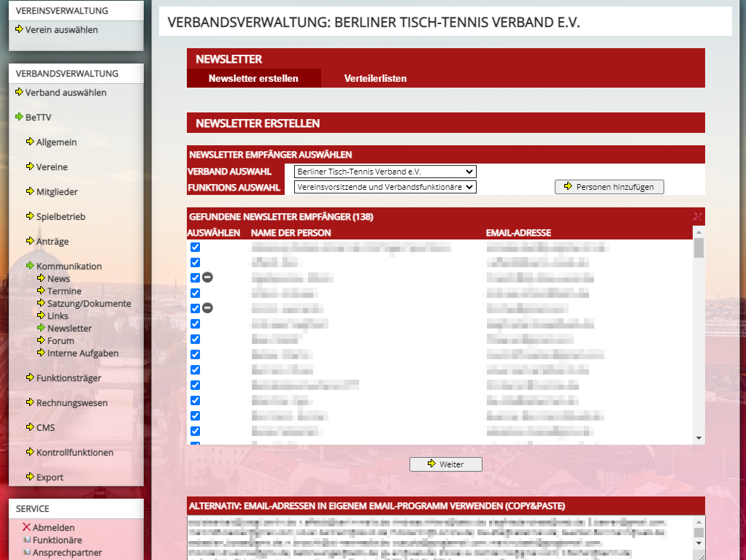Image resolution: width=746 pixels, height=560 pixels.
Task: Click the arrow icon beside Spielbetrieb
Action: [x=30, y=215]
